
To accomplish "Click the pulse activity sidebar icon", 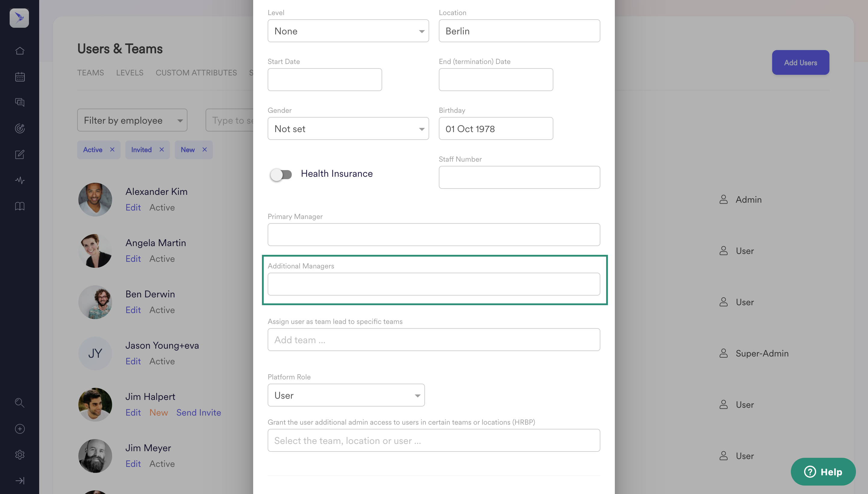I will [20, 180].
